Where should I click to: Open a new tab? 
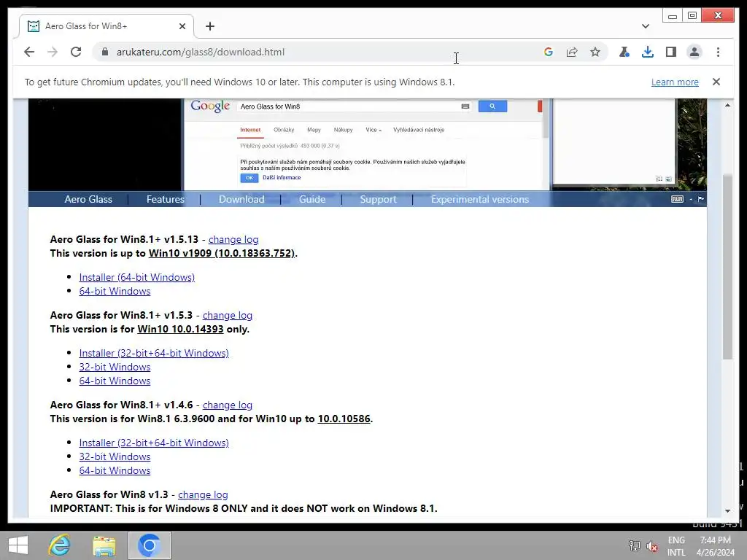(x=210, y=26)
